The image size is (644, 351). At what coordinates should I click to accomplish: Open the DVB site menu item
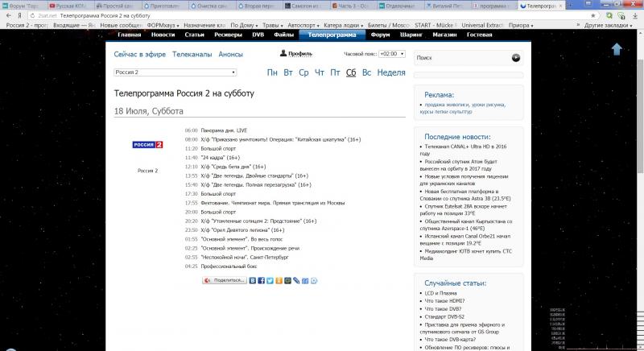click(x=258, y=35)
